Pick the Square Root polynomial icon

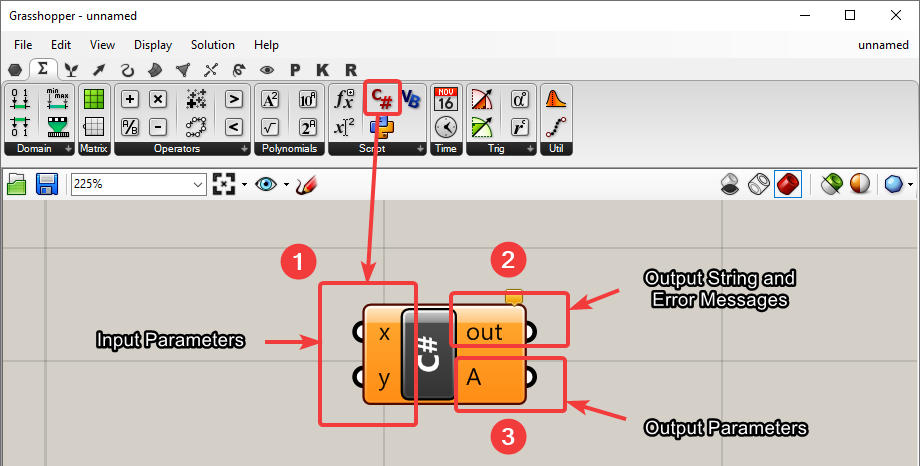coord(269,126)
